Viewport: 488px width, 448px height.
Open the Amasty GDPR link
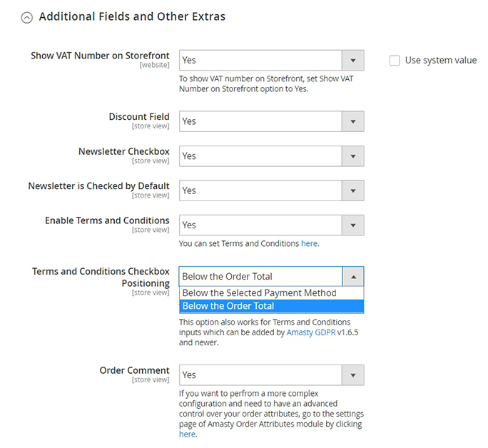(x=310, y=332)
